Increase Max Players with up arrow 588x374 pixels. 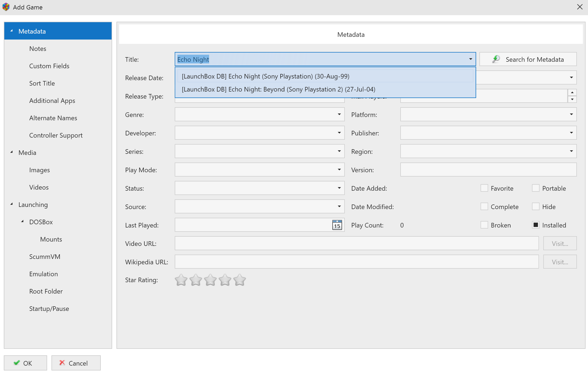pyautogui.click(x=572, y=92)
